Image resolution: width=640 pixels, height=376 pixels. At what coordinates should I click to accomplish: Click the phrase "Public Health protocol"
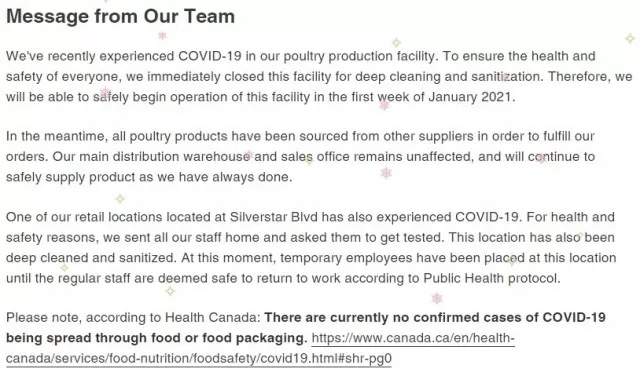tap(491, 278)
